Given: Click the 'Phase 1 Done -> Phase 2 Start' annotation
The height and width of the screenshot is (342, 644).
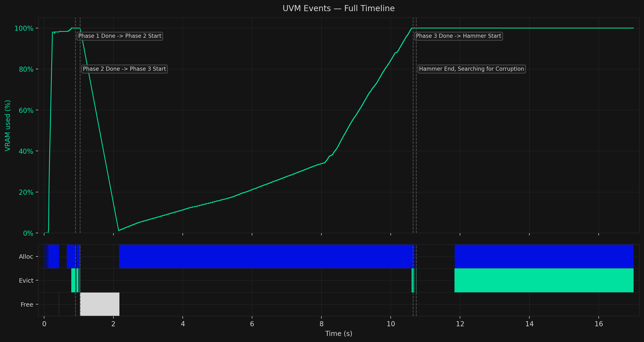Looking at the screenshot, I should pos(120,36).
